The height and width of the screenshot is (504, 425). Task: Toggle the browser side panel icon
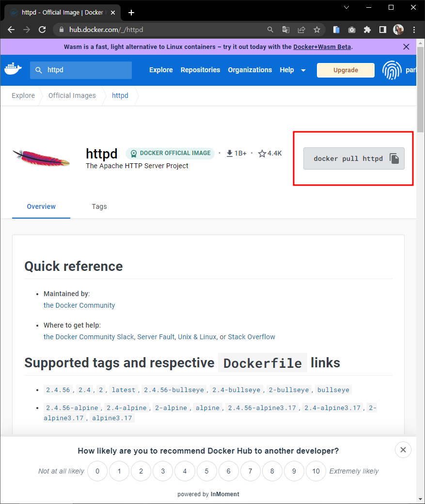click(382, 30)
